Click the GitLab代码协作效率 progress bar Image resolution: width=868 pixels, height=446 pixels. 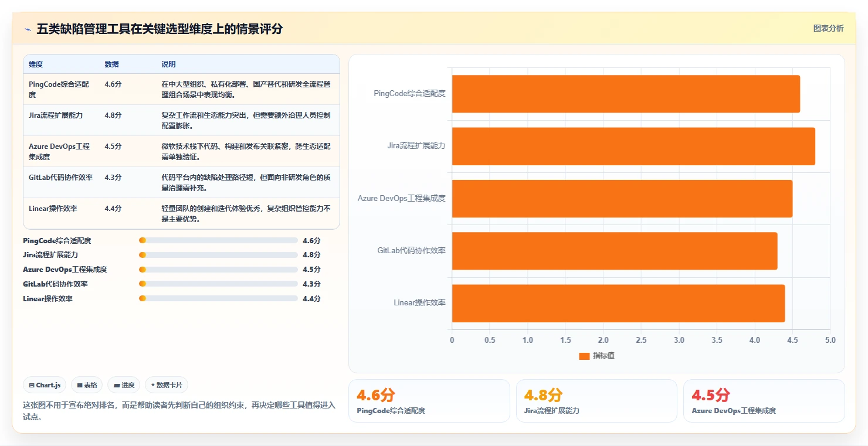(x=218, y=284)
